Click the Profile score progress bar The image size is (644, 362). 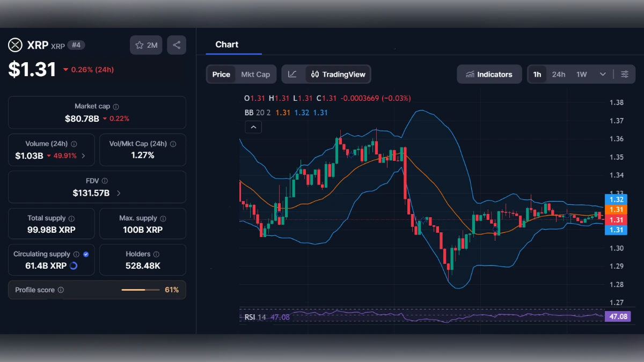[x=141, y=290]
